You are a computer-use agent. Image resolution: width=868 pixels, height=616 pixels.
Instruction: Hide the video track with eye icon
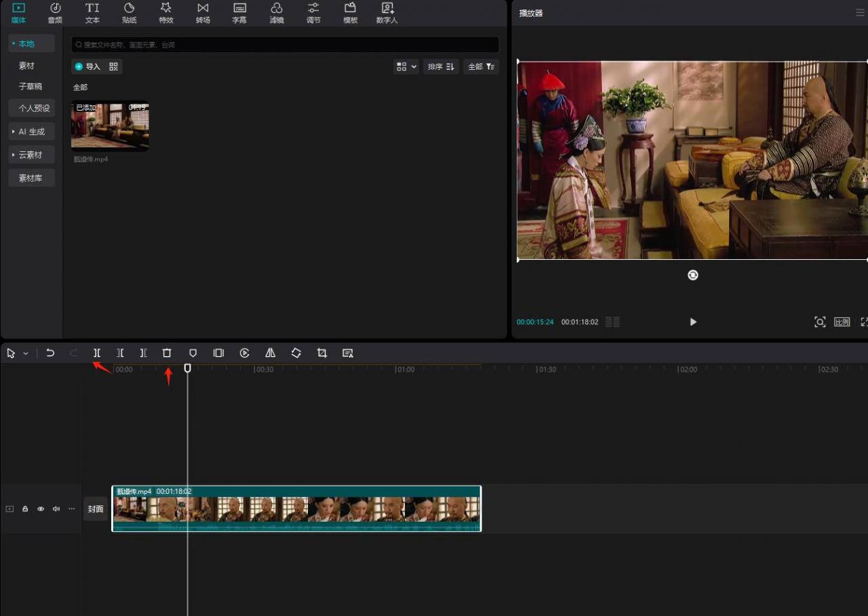(x=41, y=509)
